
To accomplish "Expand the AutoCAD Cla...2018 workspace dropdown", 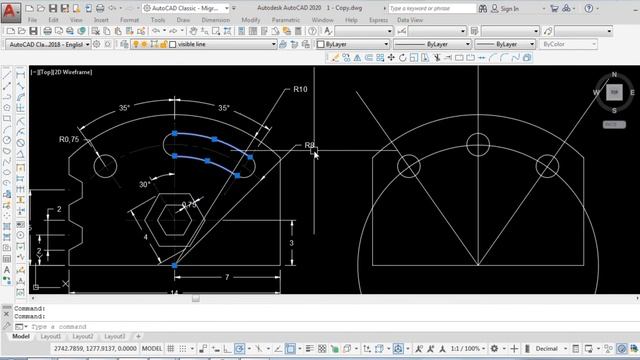I will 48,44.
